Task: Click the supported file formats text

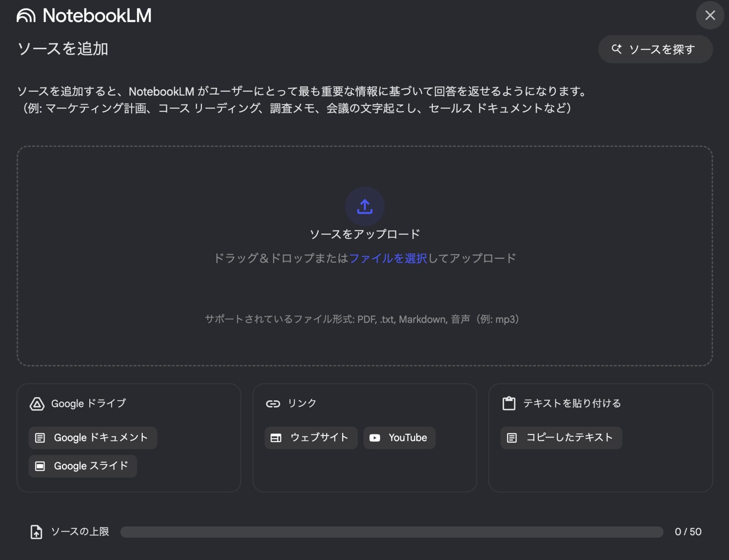Action: point(362,319)
